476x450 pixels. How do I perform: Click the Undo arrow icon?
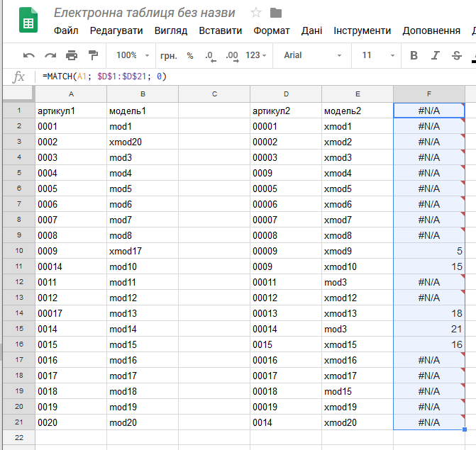[x=29, y=55]
